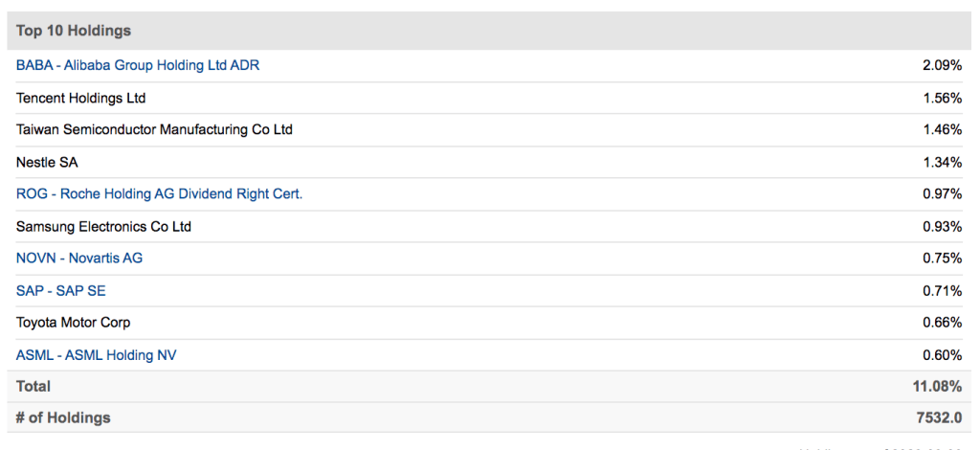Click the 0.60% ASML weight value
980x450 pixels.
coord(942,355)
